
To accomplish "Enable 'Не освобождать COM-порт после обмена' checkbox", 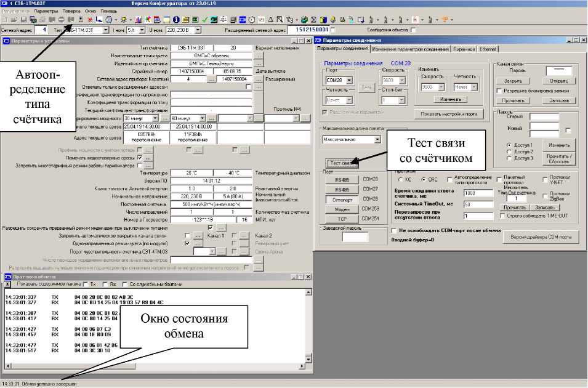I will [394, 230].
